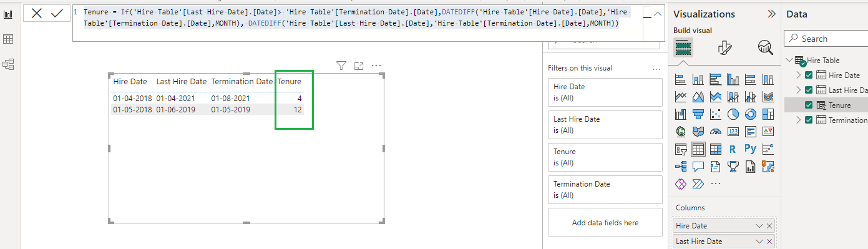Collapse the formula bar with the chevron
The width and height of the screenshot is (868, 249).
tap(657, 13)
